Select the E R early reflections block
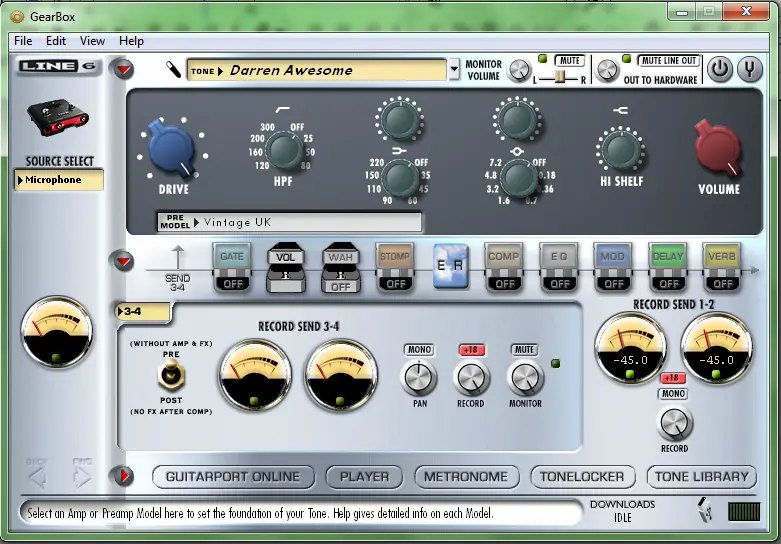781x544 pixels. (x=450, y=266)
